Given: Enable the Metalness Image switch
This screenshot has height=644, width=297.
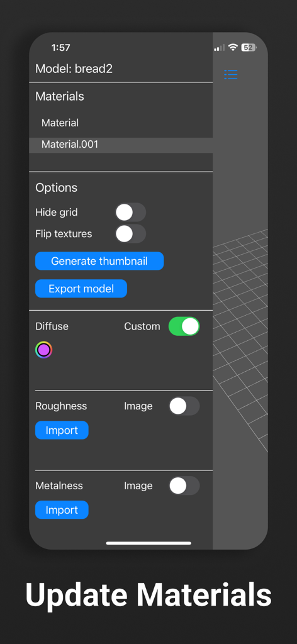Looking at the screenshot, I should [x=184, y=486].
